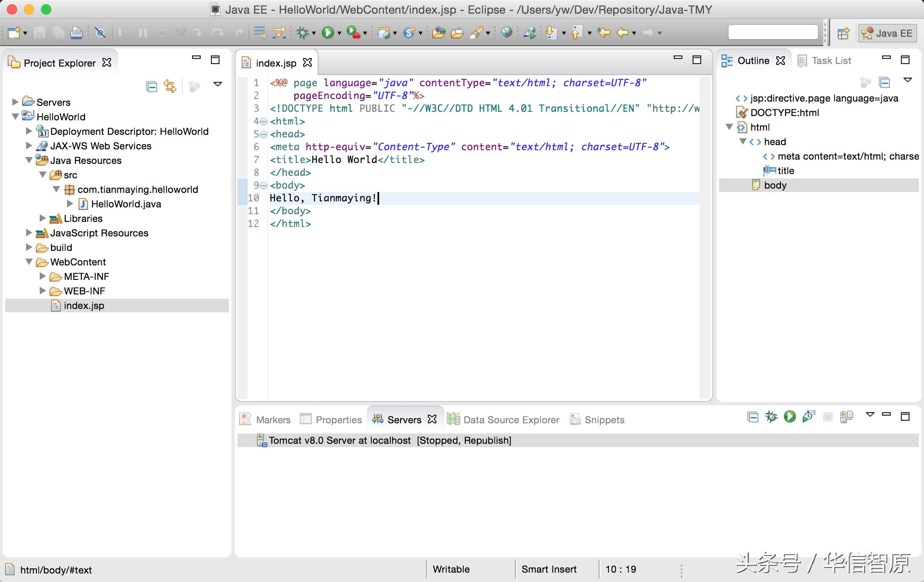Click the Print icon in toolbar
Image resolution: width=924 pixels, height=582 pixels.
76,33
